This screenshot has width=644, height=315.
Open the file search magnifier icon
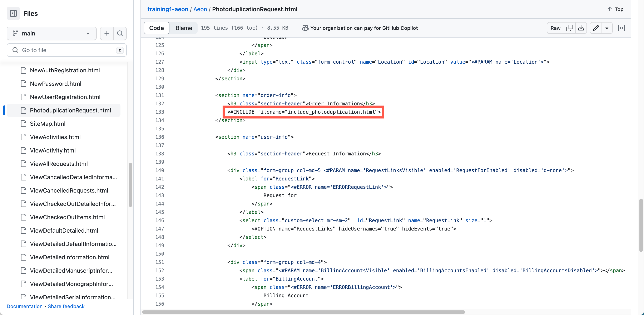point(120,33)
